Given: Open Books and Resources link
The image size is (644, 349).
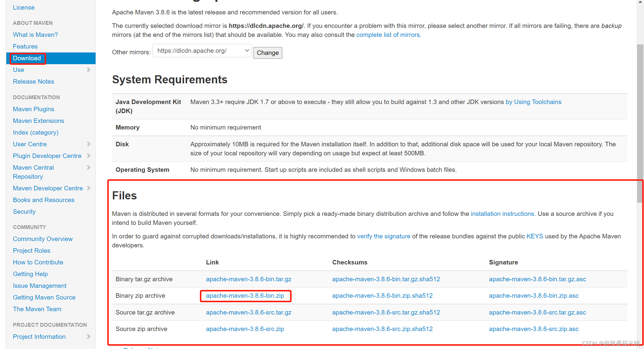Looking at the screenshot, I should click(x=44, y=200).
